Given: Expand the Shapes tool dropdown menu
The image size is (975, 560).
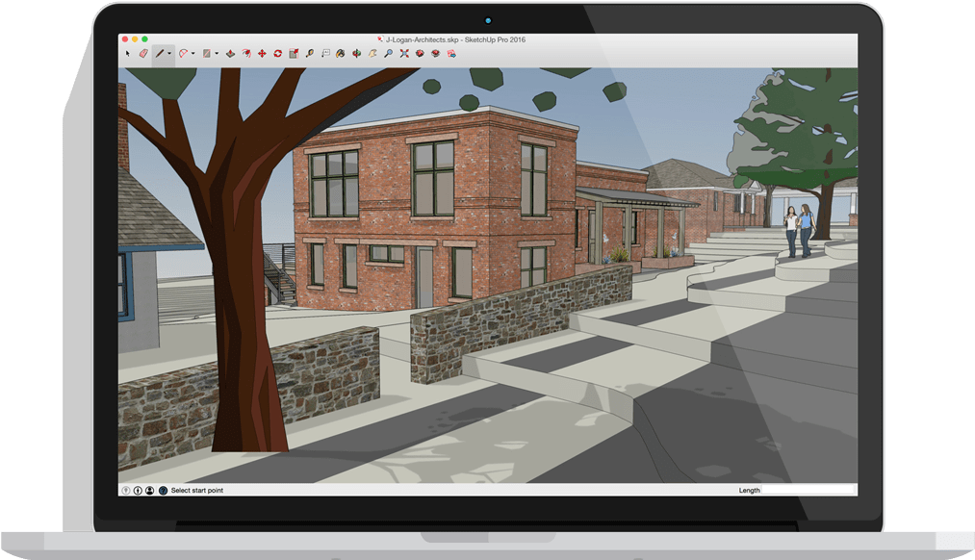Looking at the screenshot, I should [215, 55].
